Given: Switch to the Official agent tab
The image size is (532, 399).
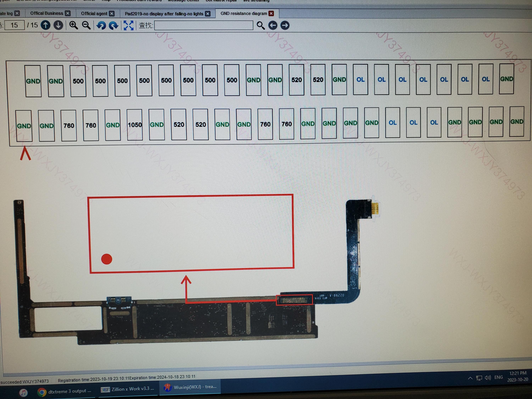Looking at the screenshot, I should (94, 13).
